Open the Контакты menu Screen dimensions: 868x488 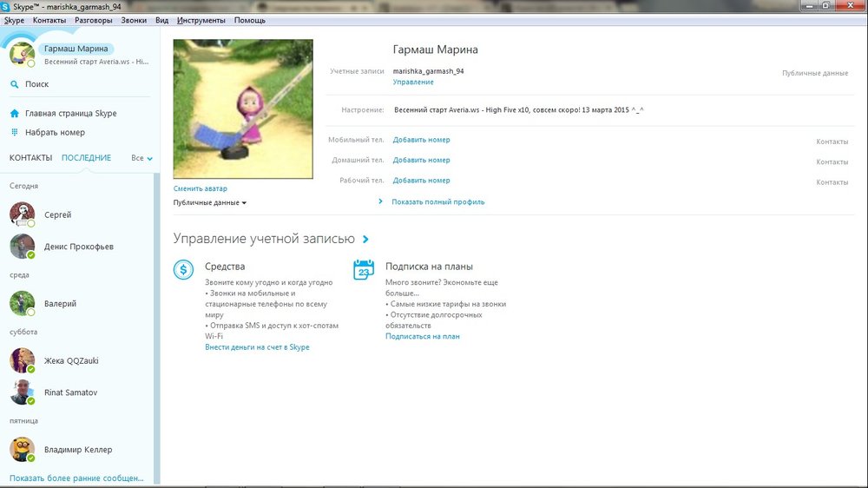point(49,21)
